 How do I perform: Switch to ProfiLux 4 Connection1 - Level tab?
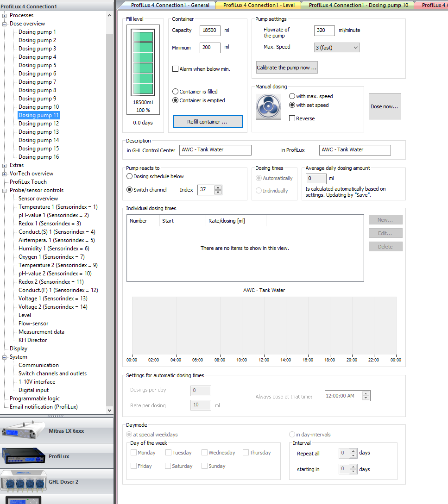pyautogui.click(x=259, y=5)
